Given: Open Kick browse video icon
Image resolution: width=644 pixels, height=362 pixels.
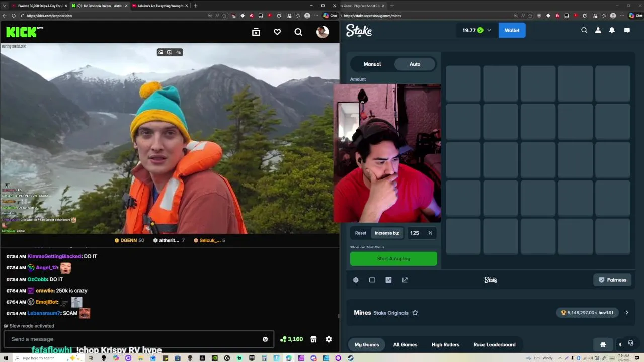Looking at the screenshot, I should pos(256,32).
